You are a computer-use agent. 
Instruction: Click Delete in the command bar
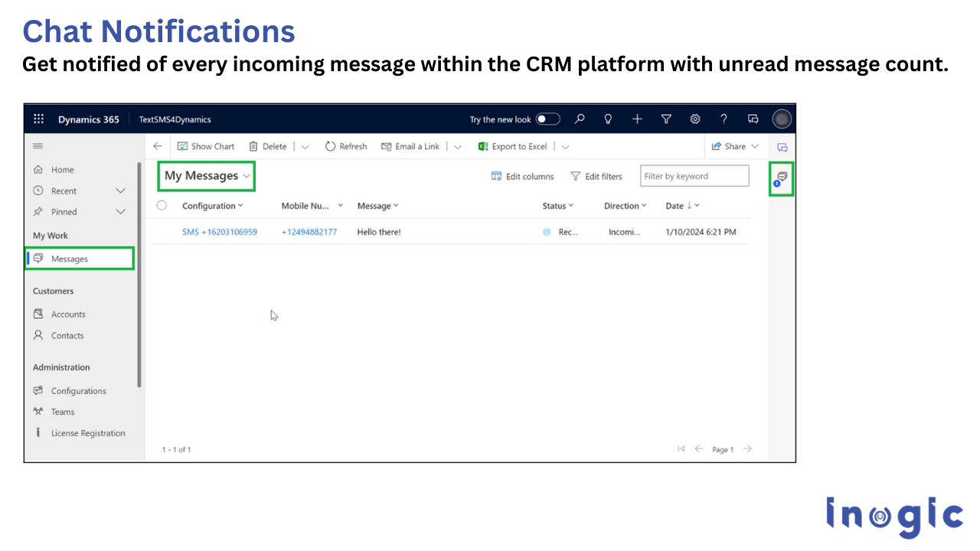[267, 146]
